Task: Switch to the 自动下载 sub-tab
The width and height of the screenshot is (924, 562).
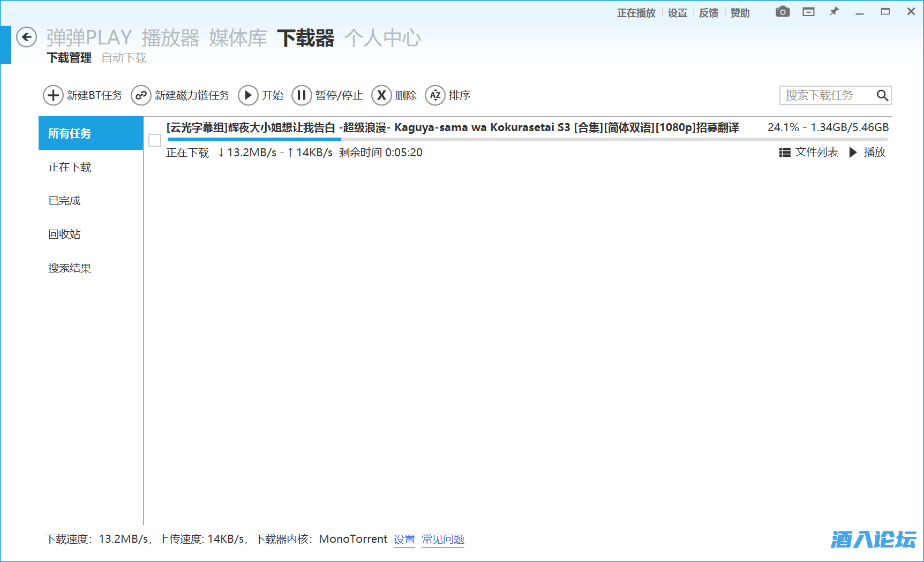Action: click(124, 58)
